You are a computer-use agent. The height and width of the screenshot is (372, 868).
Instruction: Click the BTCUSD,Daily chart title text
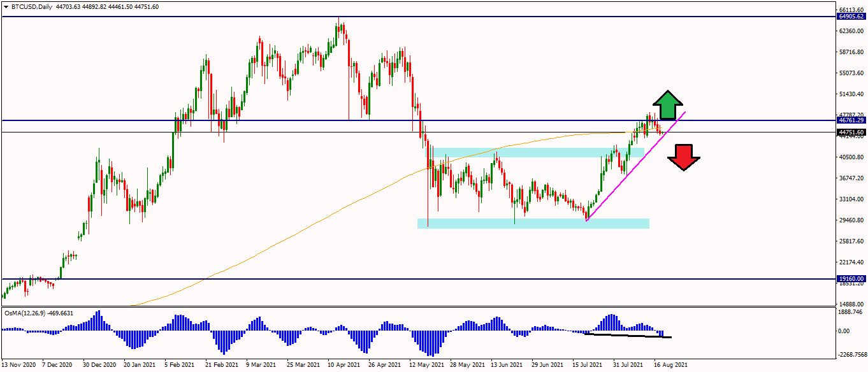(x=33, y=7)
